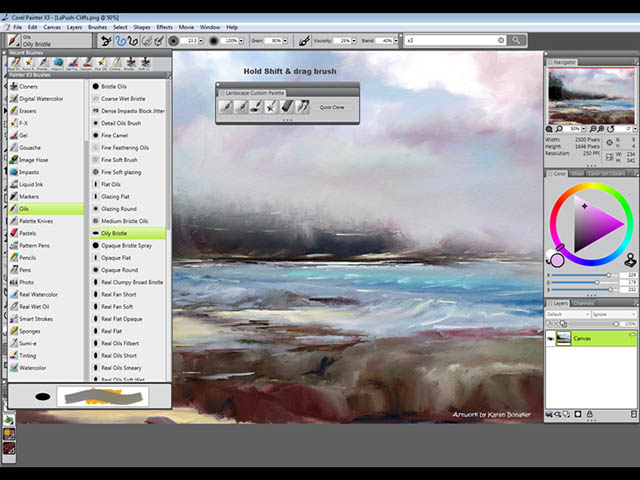Image resolution: width=640 pixels, height=480 pixels.
Task: Adjust the red R color slider
Action: click(x=582, y=276)
